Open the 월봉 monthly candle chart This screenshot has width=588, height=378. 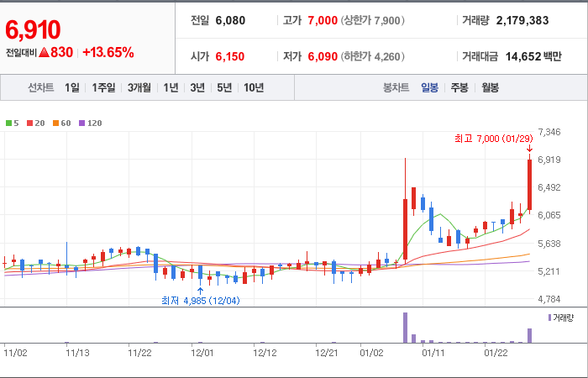coord(490,87)
